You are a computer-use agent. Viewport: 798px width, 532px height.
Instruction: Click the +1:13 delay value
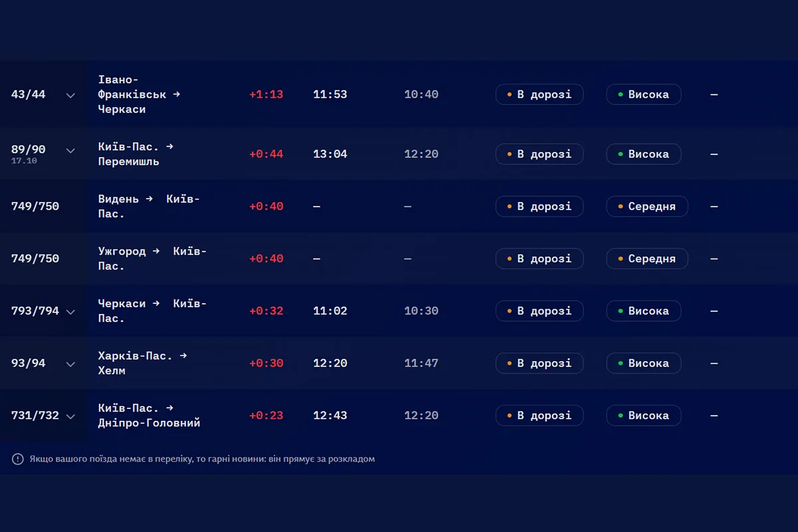coord(266,94)
